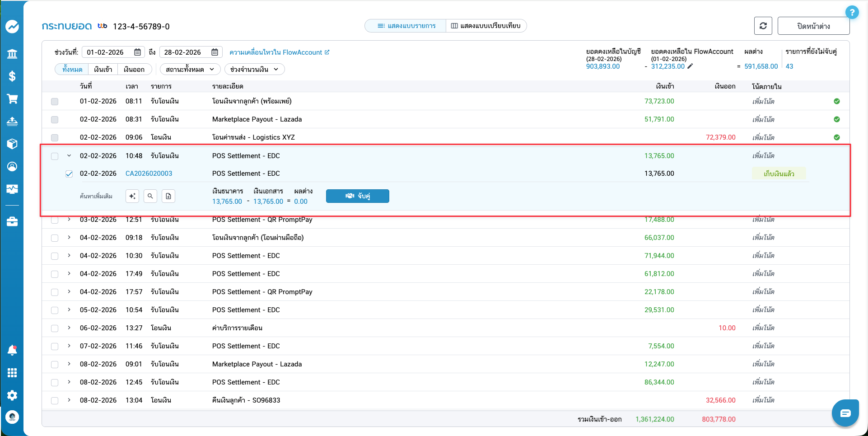Click the AI sparkle suggest icon

click(132, 196)
